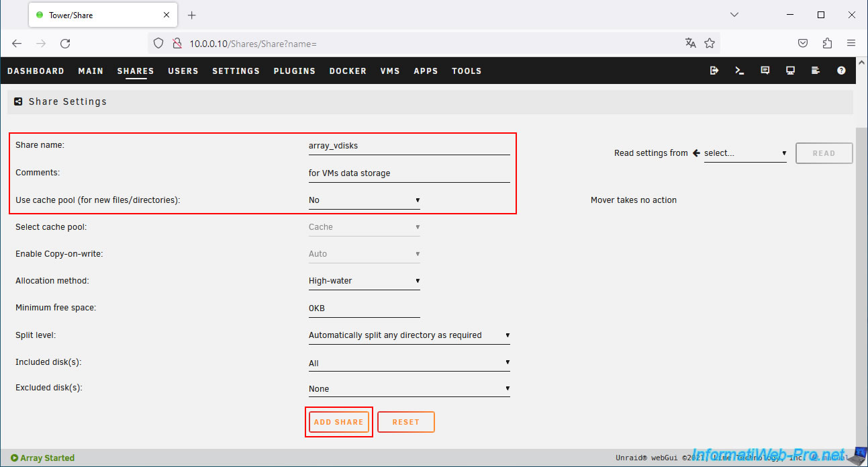Click the info monitor icon in header
Viewport: 868px width, 467px height.
[791, 71]
